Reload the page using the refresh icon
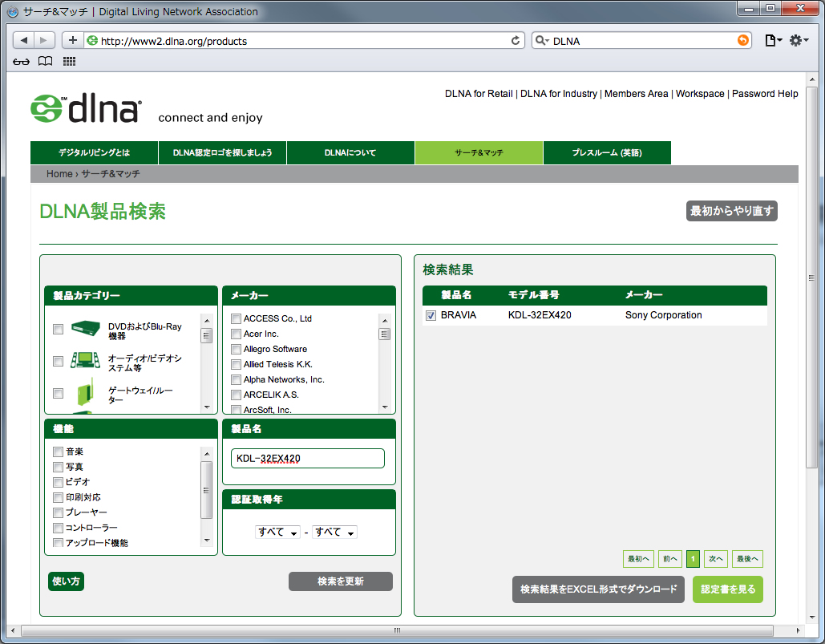 pos(516,41)
